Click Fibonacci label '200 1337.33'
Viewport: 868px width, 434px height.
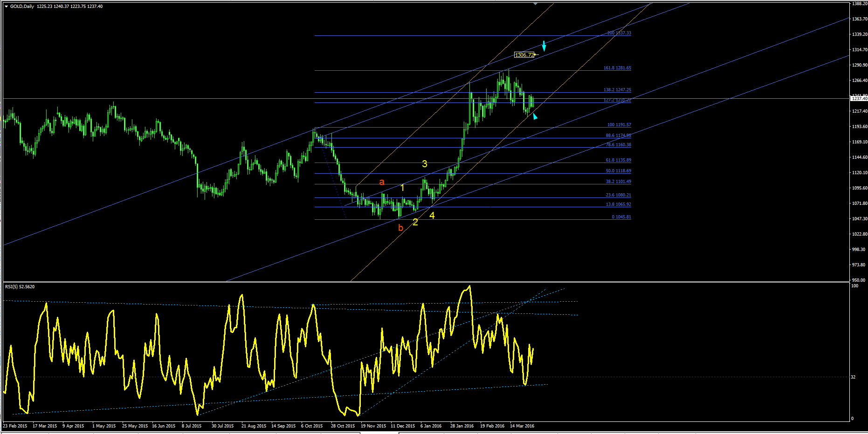click(x=619, y=33)
